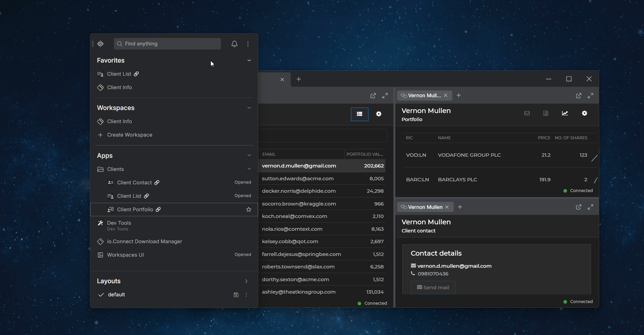Save the default layout using save icon
The width and height of the screenshot is (644, 335).
(236, 295)
